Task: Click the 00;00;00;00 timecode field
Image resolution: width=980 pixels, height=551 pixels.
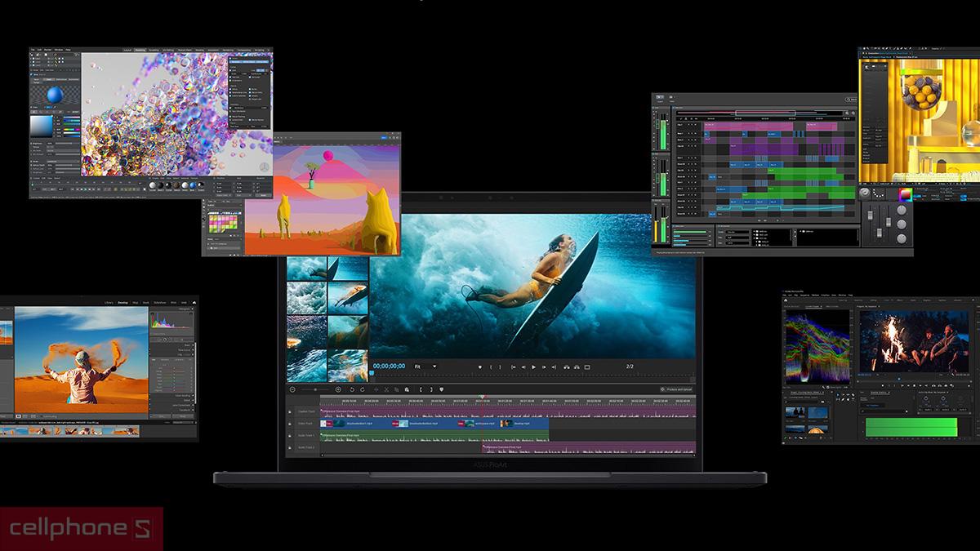Action: 389,367
